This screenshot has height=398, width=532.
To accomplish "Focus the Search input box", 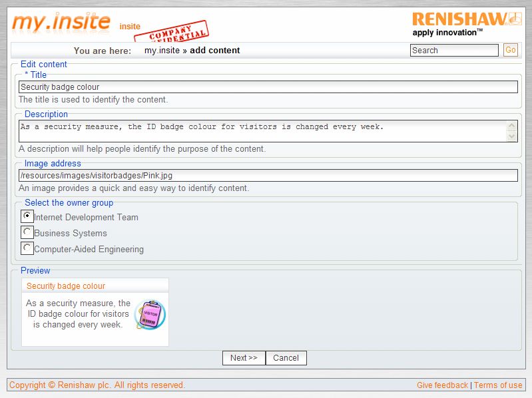I will (454, 50).
